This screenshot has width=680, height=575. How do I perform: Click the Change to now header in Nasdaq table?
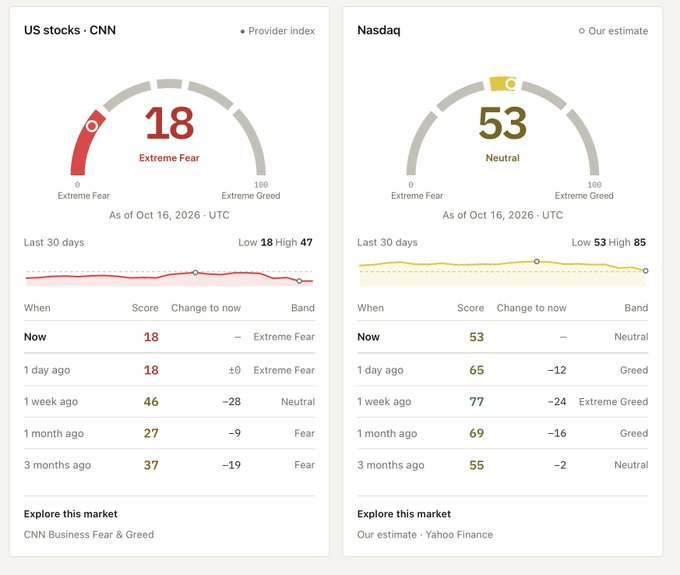(531, 308)
